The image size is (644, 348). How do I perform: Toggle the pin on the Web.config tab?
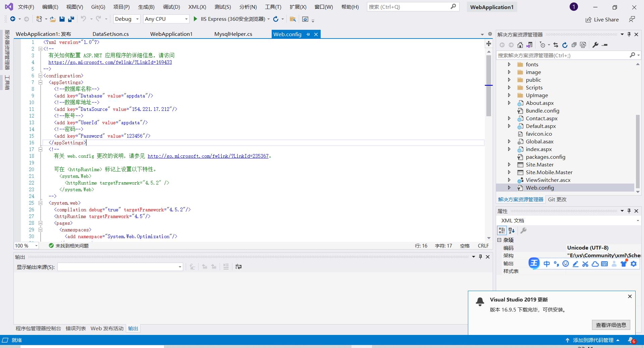point(308,34)
